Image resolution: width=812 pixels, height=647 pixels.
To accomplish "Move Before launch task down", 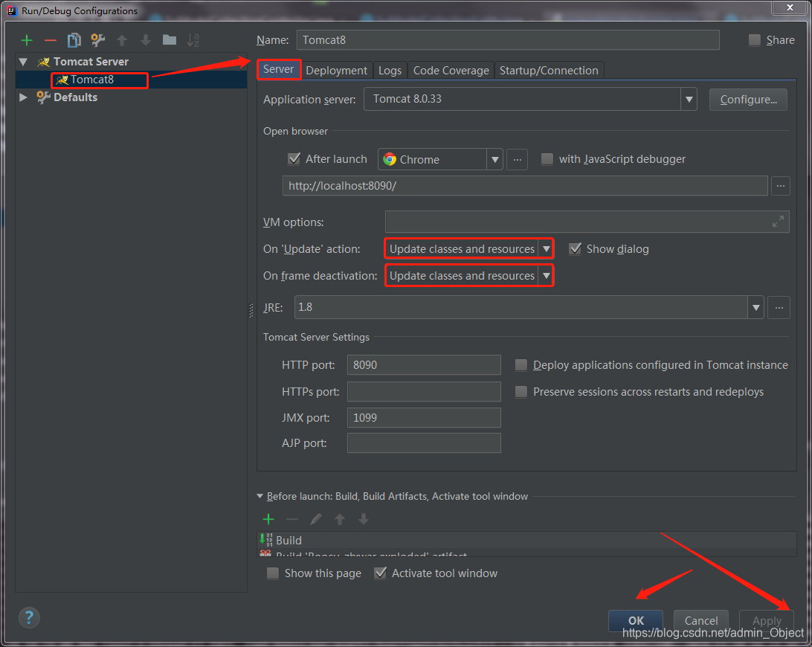I will pyautogui.click(x=364, y=519).
